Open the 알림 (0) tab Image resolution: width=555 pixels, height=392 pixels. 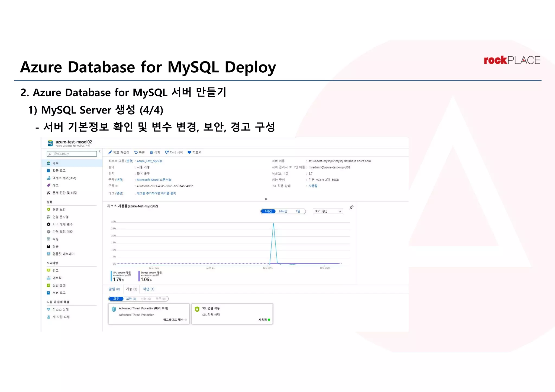point(114,289)
